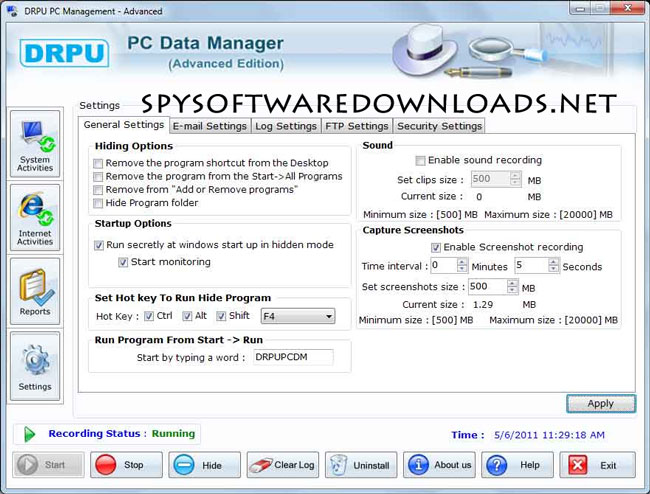650x494 pixels.
Task: Click the Minutes value field showing 0
Action: pyautogui.click(x=444, y=265)
